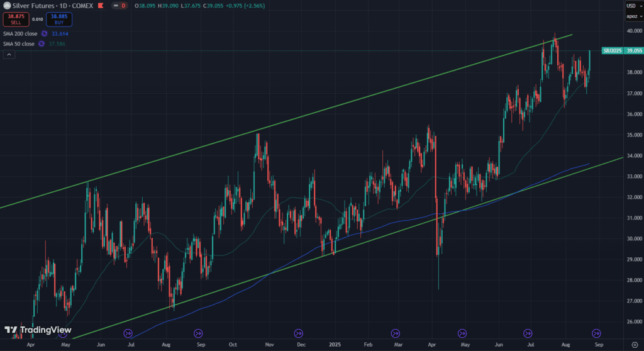Click the red flag icon beside COMEX
644x351 pixels.
coord(123,6)
